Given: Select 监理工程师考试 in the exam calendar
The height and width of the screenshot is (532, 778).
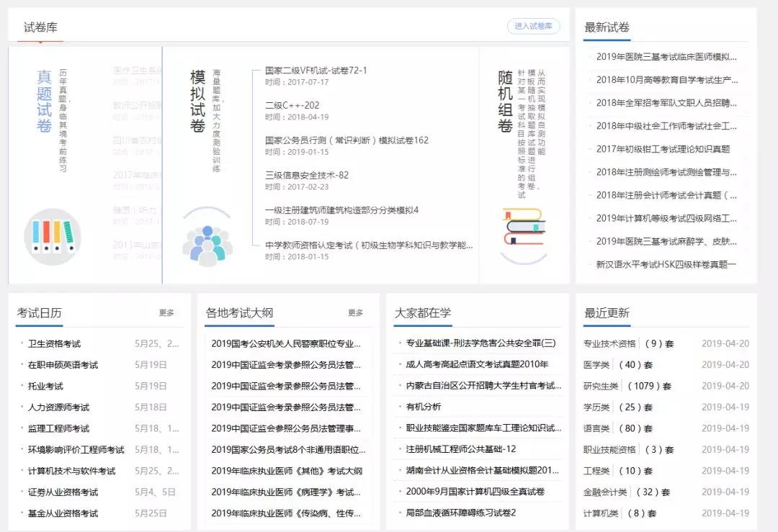Looking at the screenshot, I should (58, 428).
